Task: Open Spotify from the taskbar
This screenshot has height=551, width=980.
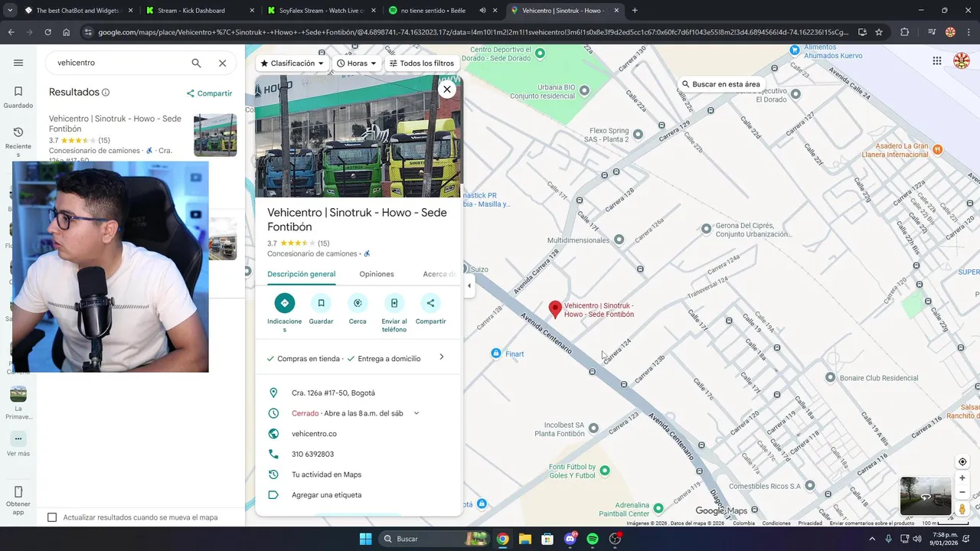Action: coord(593,539)
